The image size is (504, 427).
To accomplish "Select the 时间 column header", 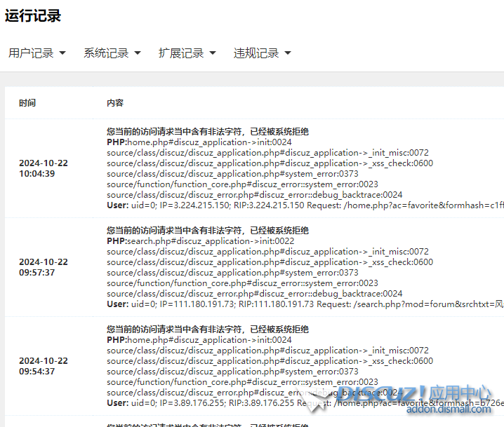I will [x=27, y=103].
